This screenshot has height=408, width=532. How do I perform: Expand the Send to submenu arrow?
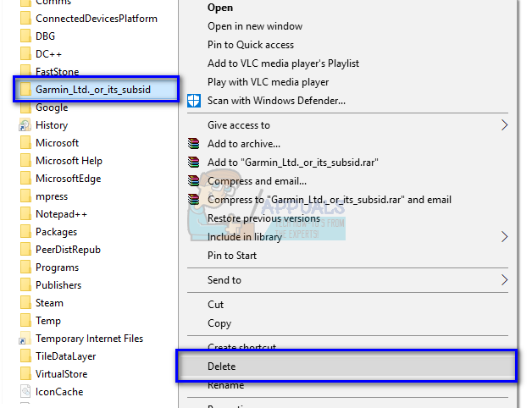pyautogui.click(x=505, y=279)
